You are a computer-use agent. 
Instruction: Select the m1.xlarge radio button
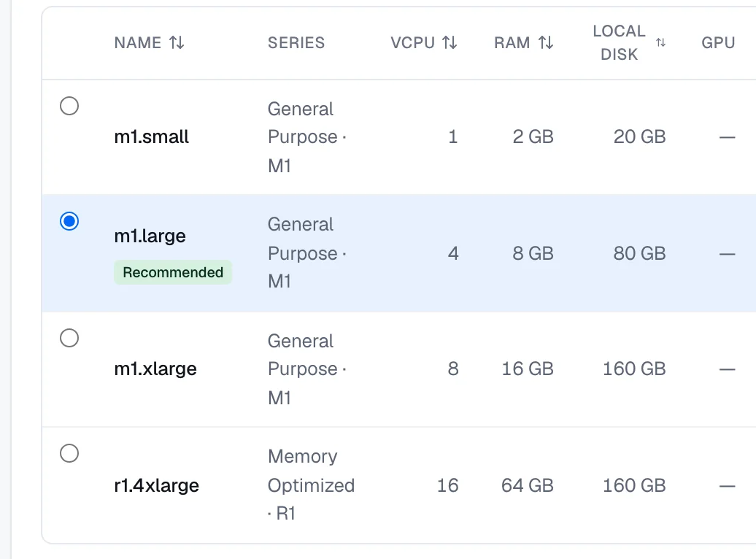(69, 338)
